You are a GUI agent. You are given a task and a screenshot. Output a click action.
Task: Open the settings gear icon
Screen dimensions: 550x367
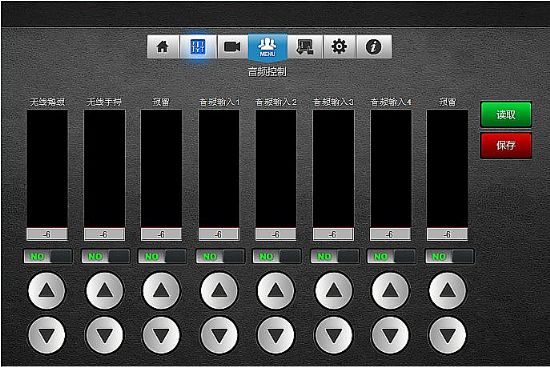click(339, 46)
